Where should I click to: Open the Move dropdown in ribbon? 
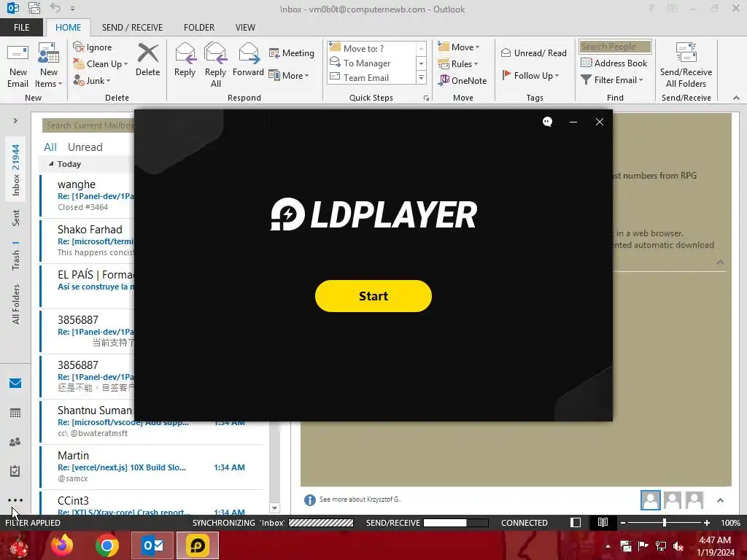tap(459, 47)
